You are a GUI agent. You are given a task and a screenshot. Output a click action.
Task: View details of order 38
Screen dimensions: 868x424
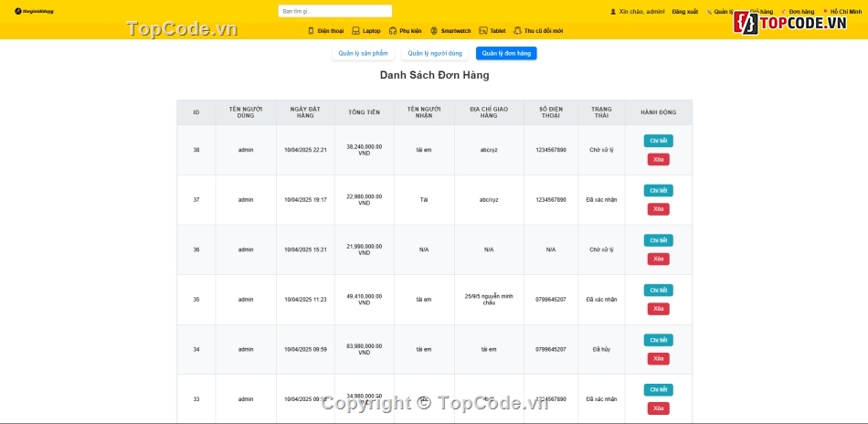tap(658, 141)
